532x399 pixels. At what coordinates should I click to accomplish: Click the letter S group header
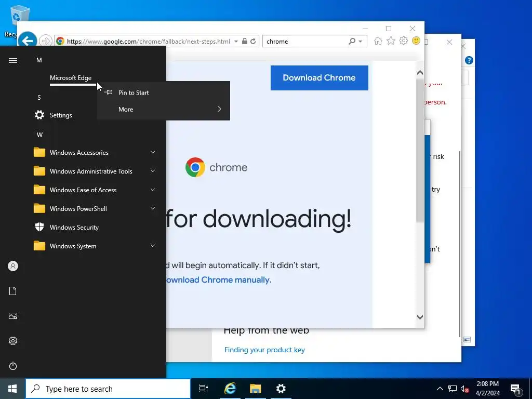click(39, 97)
